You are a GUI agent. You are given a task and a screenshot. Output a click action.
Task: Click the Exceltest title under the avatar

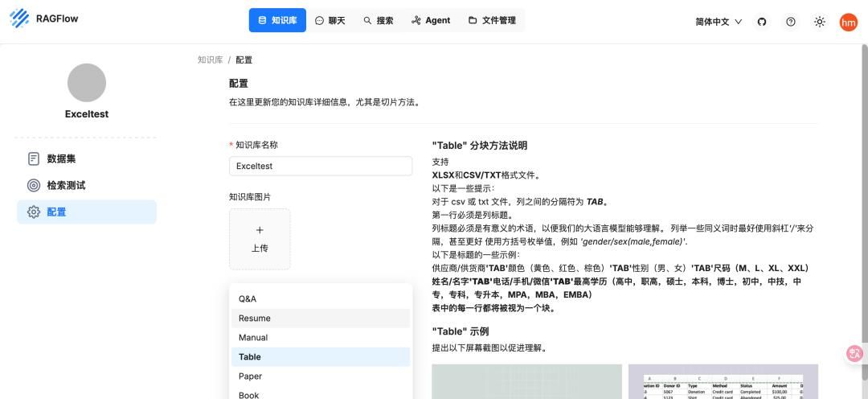(x=87, y=114)
